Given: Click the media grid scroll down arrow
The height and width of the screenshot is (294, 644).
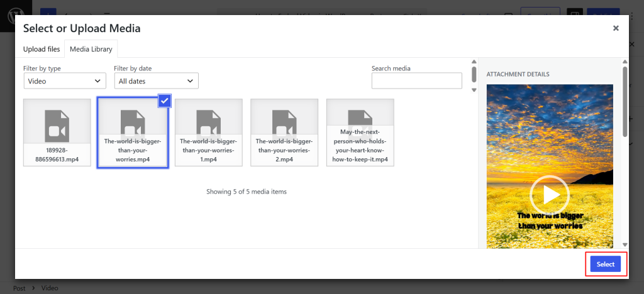Looking at the screenshot, I should coord(474,90).
